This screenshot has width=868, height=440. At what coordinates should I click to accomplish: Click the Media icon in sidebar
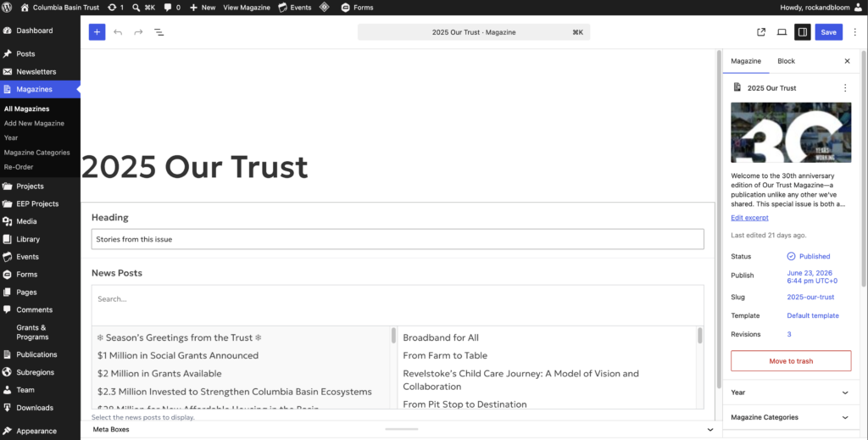pyautogui.click(x=7, y=221)
